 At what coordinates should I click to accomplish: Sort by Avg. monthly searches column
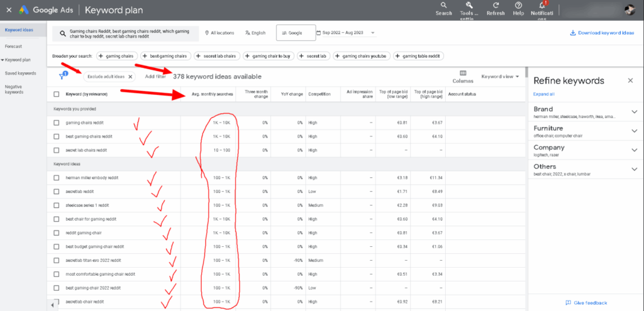pos(213,94)
